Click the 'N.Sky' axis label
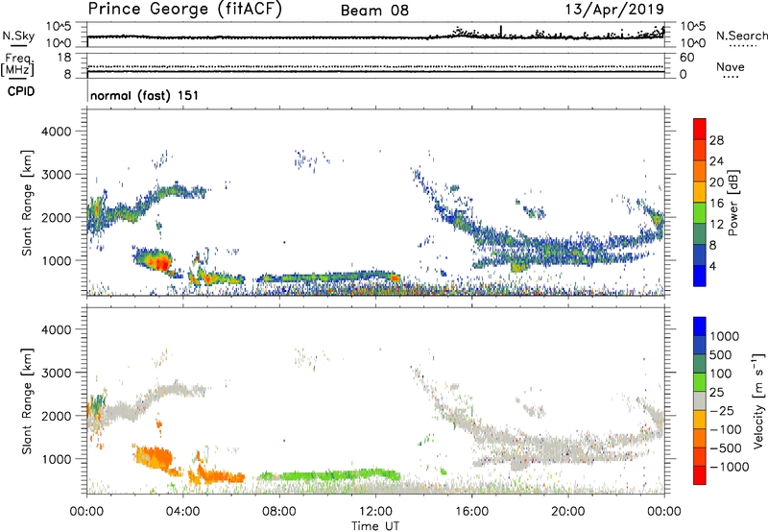 tap(18, 36)
